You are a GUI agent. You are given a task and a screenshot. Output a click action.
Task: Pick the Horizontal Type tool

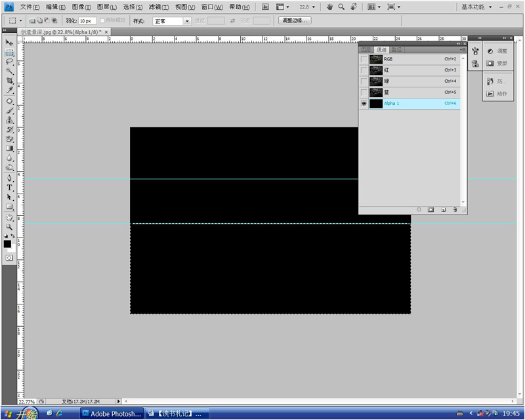pos(9,188)
